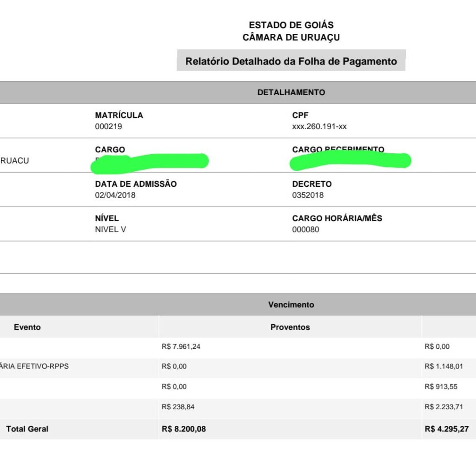
Task: Click the R$ 1.148,01 amount
Action: point(443,366)
